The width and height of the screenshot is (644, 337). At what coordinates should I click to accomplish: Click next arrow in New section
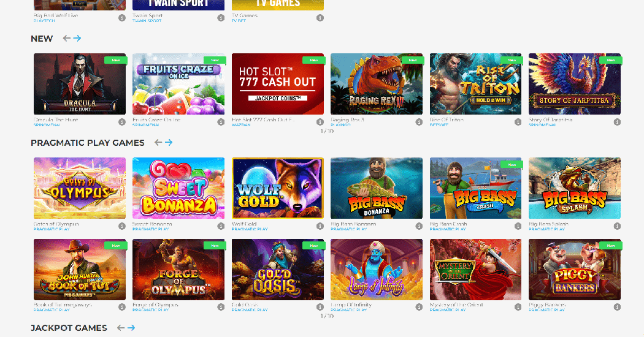[77, 39]
